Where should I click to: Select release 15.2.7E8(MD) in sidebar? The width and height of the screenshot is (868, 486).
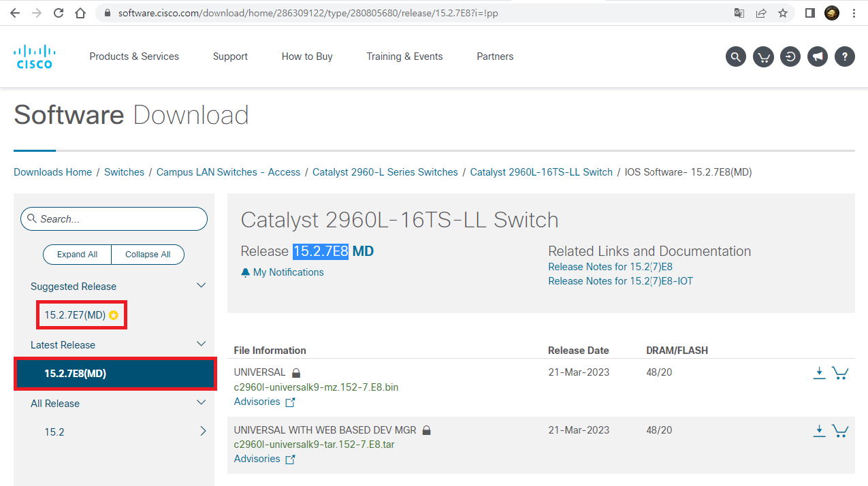point(114,374)
